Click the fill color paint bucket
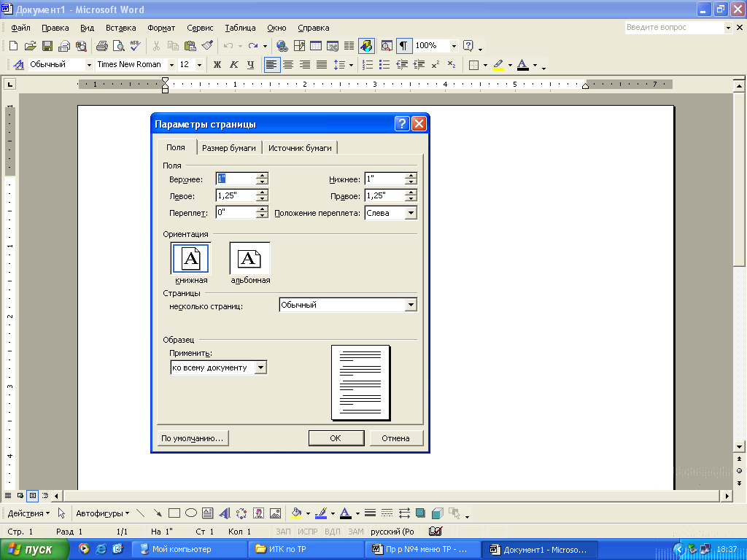The height and width of the screenshot is (560, 747). click(x=296, y=513)
